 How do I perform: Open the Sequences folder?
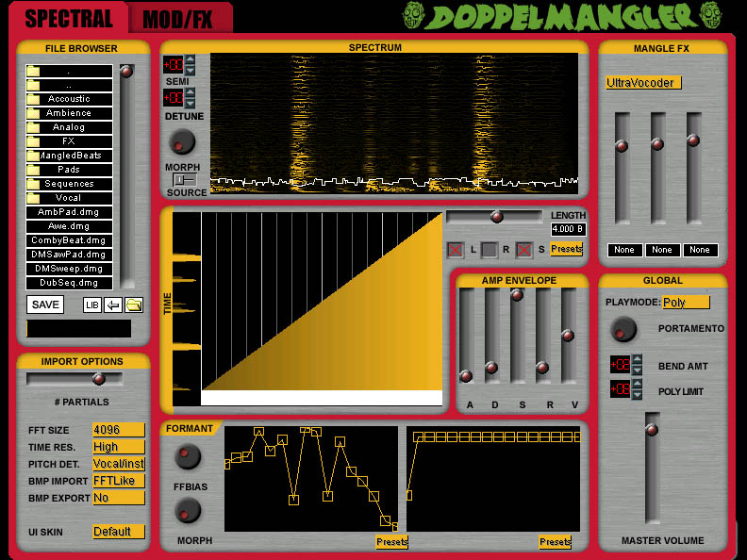click(69, 184)
